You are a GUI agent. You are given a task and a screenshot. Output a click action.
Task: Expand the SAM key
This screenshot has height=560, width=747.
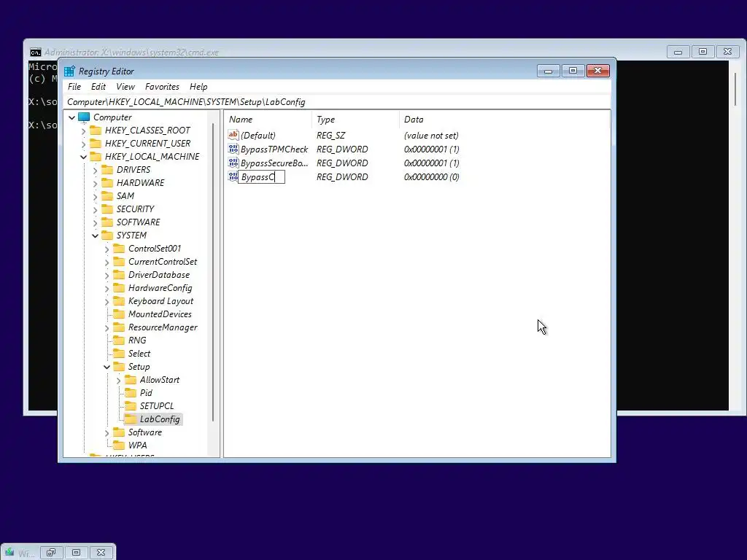tap(96, 196)
